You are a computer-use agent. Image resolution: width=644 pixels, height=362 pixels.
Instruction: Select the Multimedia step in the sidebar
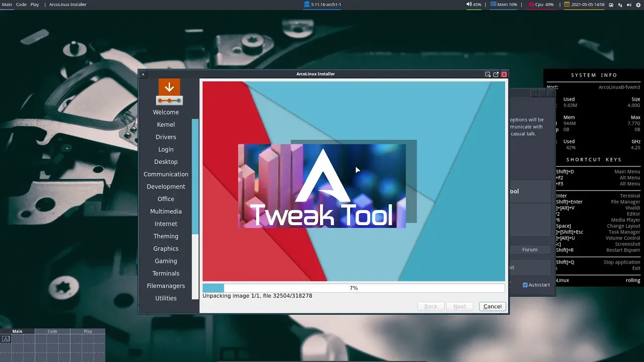click(x=166, y=211)
